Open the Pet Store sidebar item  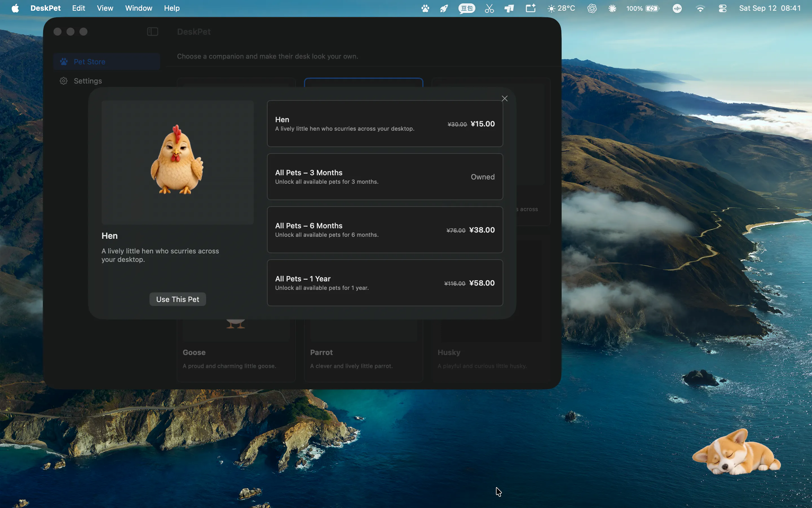click(106, 62)
